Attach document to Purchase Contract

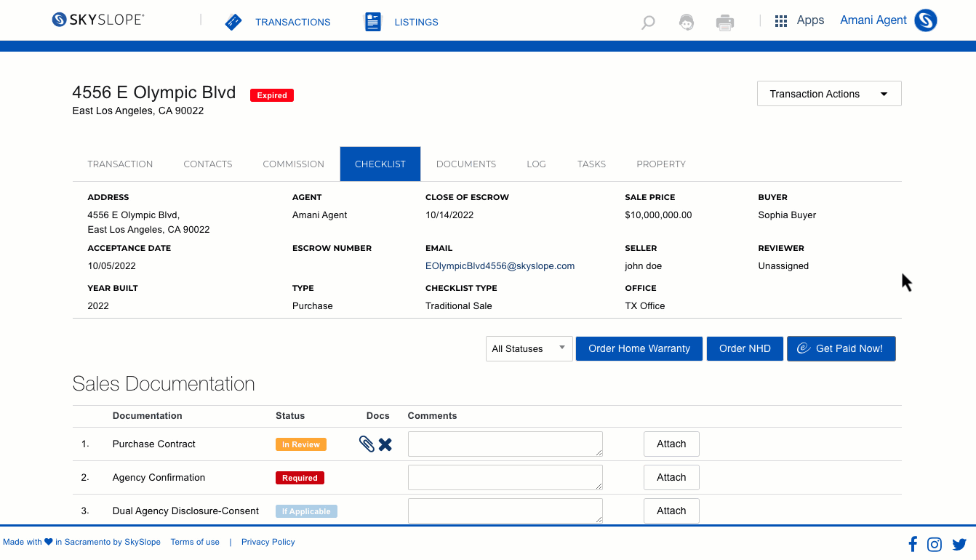tap(671, 444)
